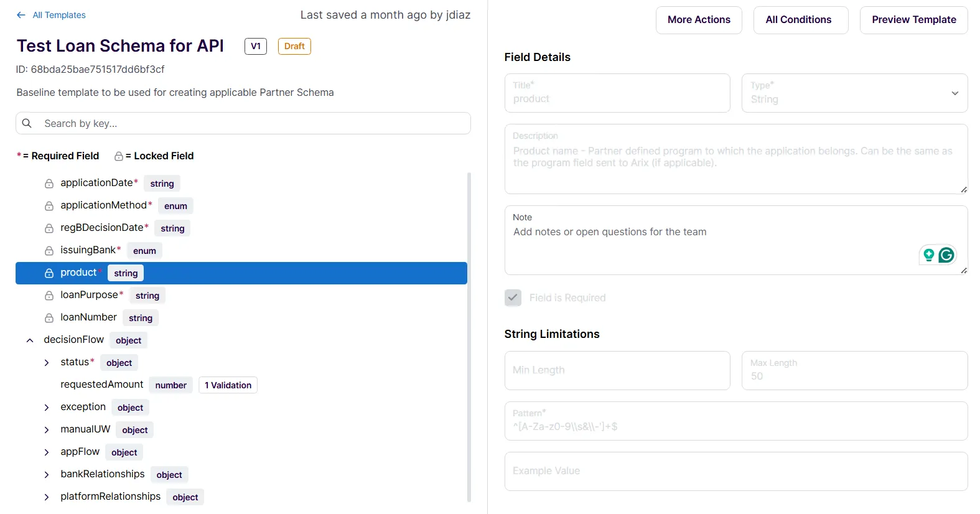Click the green lightbulb suggestion icon in Note
The height and width of the screenshot is (514, 980).
coord(928,255)
